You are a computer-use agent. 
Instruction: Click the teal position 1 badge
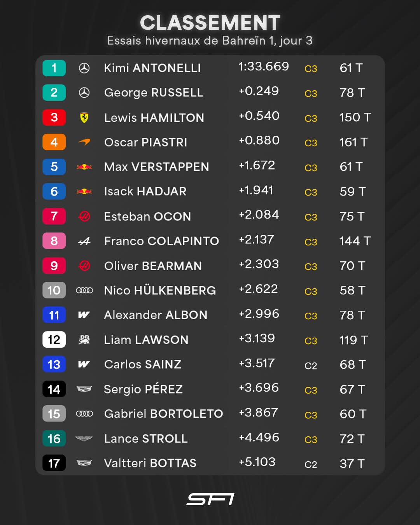(x=54, y=68)
